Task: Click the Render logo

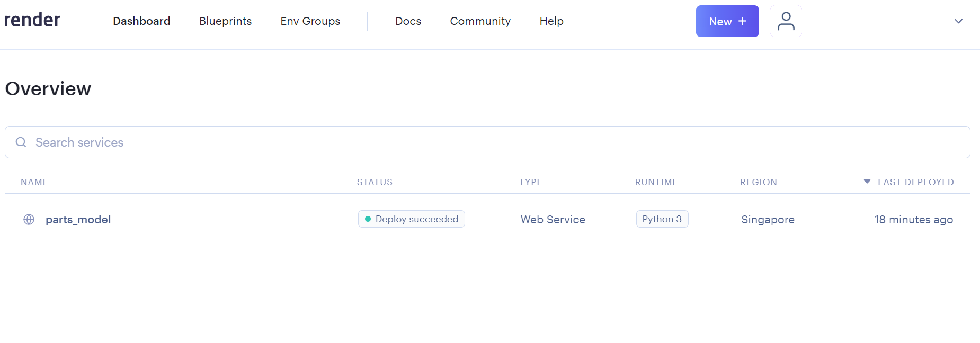Action: 32,20
